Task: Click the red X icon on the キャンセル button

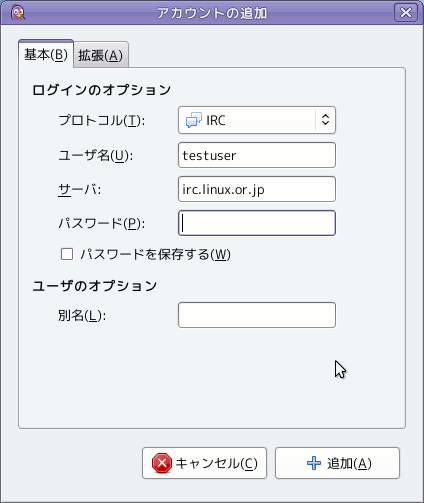Action: click(162, 463)
